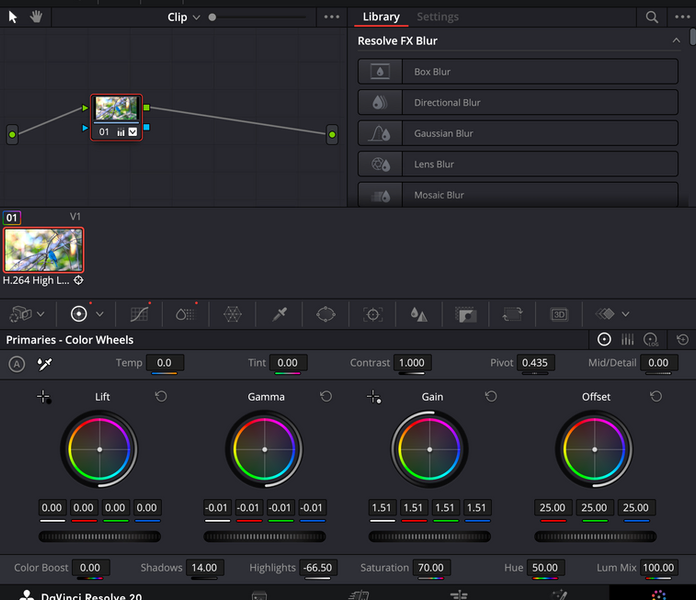Select the Directional Blur effect
The width and height of the screenshot is (696, 600).
coord(518,103)
